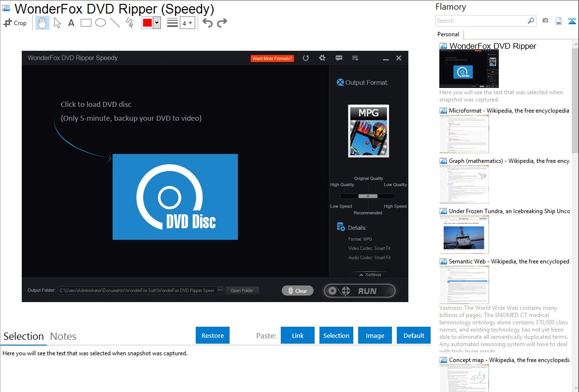Click the quality speed slider handle
579x392 pixels.
pyautogui.click(x=368, y=196)
